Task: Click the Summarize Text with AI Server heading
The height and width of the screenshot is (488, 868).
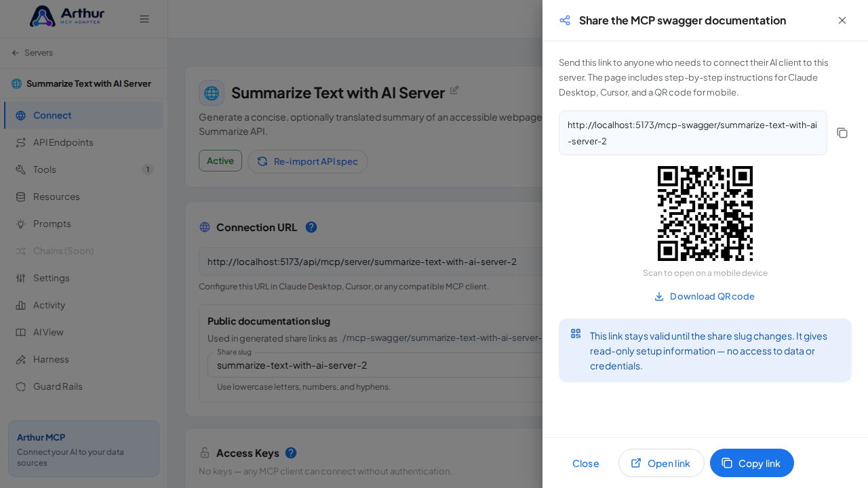Action: point(338,93)
